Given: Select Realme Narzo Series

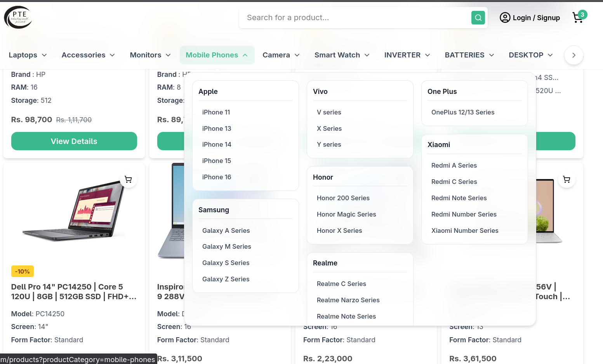Looking at the screenshot, I should 348,300.
